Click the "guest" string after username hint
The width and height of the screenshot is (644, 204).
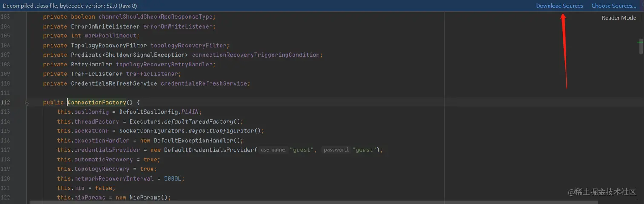click(x=302, y=150)
